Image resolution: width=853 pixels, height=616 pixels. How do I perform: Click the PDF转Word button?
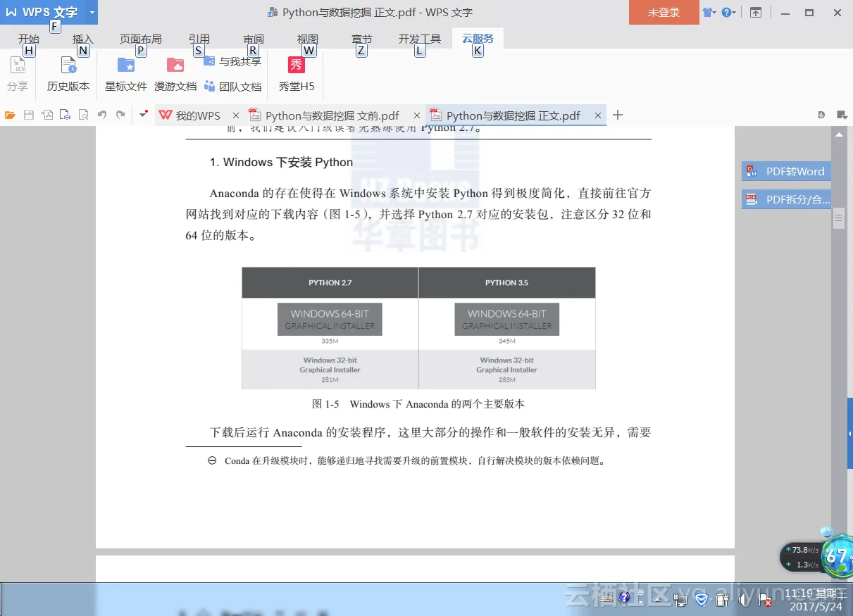[787, 171]
